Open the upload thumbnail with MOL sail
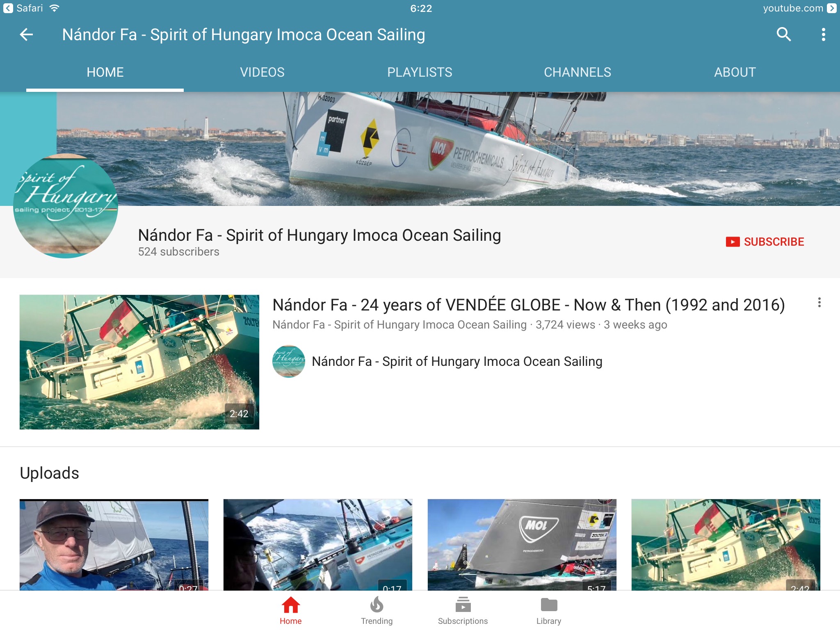 522,545
